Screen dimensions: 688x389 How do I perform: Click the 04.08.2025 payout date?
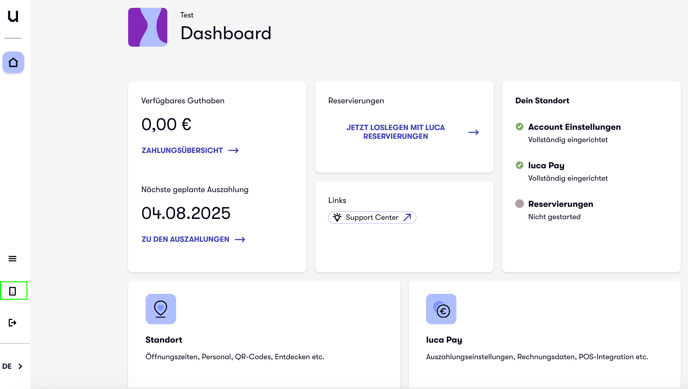(186, 213)
